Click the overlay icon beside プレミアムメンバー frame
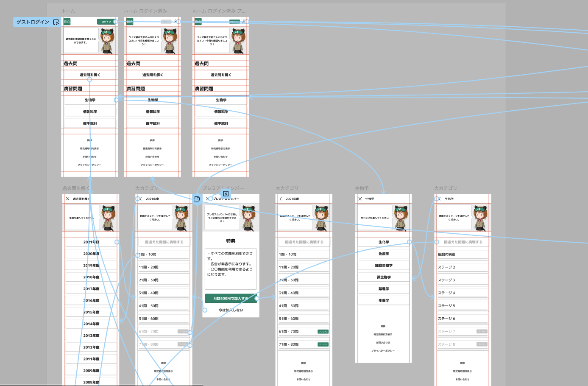Screen dimensions: 588x386 [197, 199]
